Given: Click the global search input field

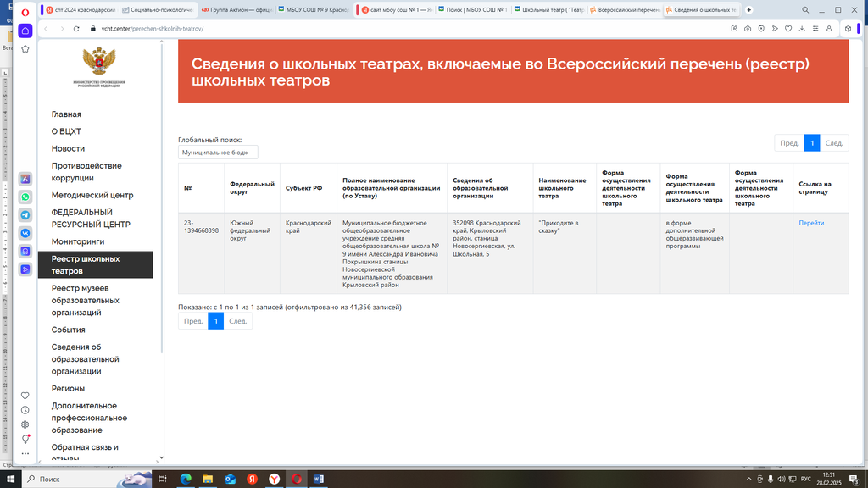Looking at the screenshot, I should point(218,152).
